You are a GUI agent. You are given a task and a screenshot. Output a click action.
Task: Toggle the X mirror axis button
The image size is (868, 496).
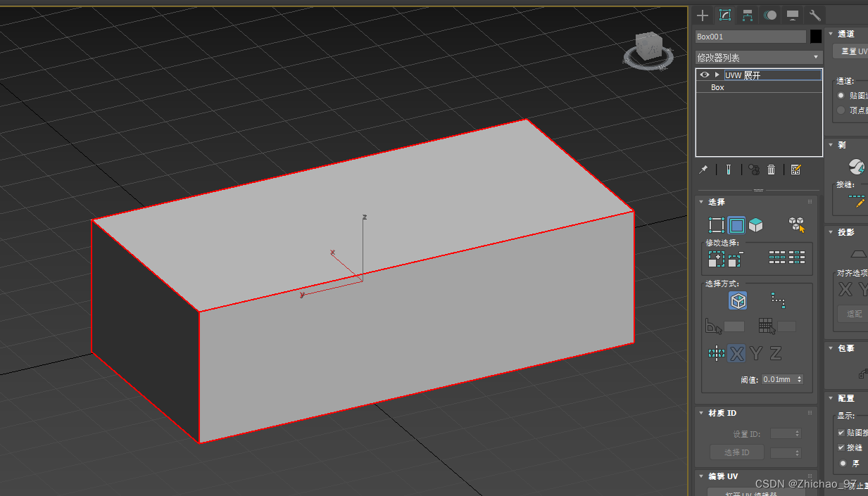(737, 353)
